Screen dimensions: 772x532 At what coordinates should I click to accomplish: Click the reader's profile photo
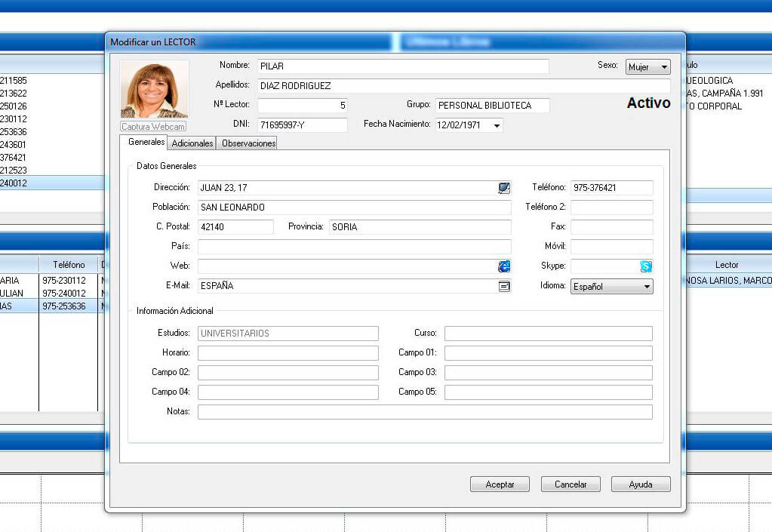coord(154,89)
